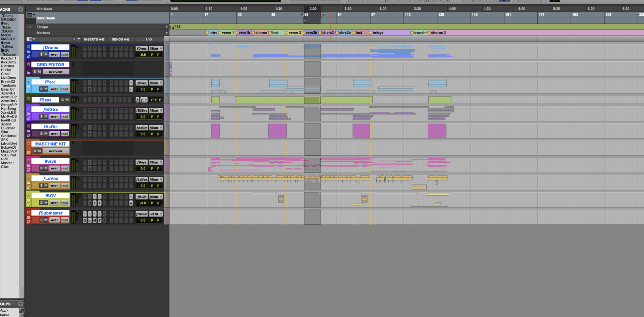Expand the Tempo ruler disclosure triangle
Screen dimensions: 644x317
pyautogui.click(x=31, y=27)
